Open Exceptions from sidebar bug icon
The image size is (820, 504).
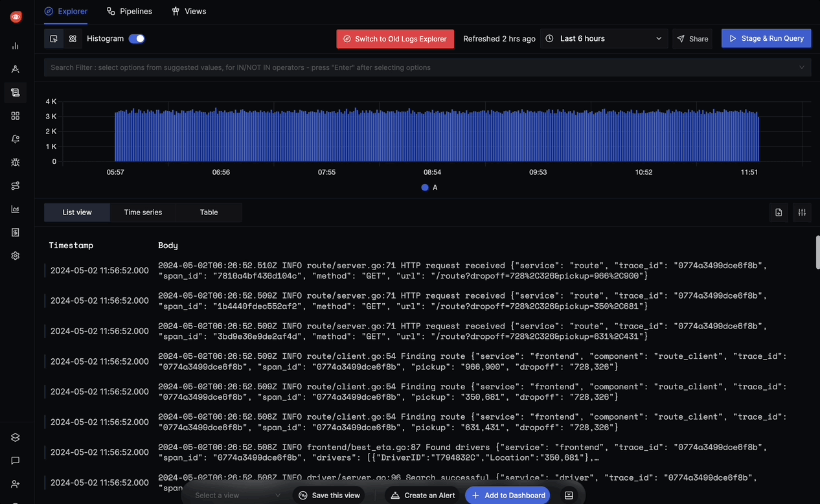pyautogui.click(x=16, y=163)
